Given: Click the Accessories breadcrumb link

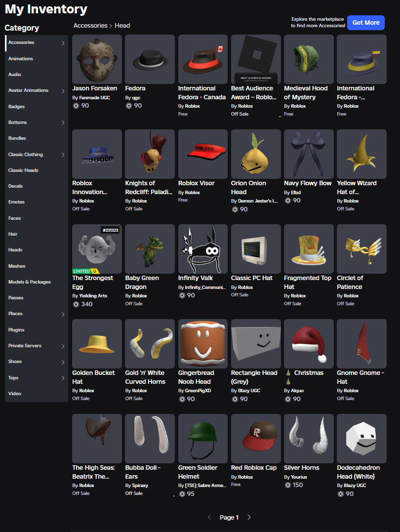Looking at the screenshot, I should point(90,25).
